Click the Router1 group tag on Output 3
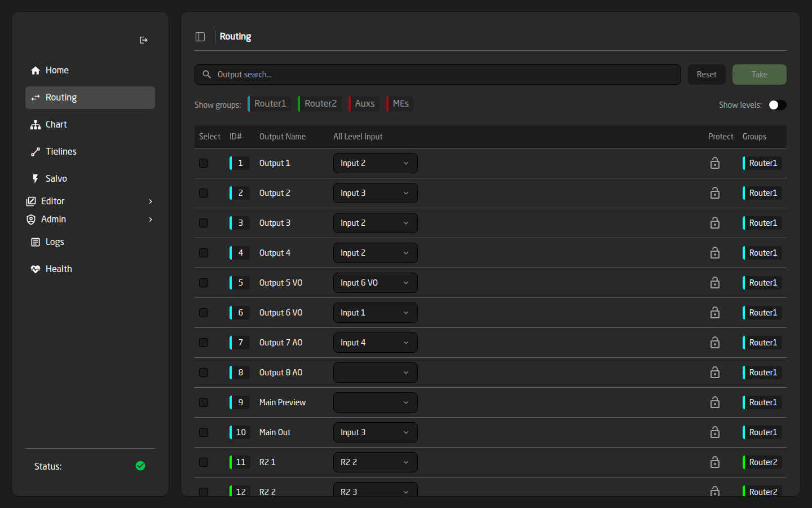Screen dimensions: 812x508 pos(762,223)
